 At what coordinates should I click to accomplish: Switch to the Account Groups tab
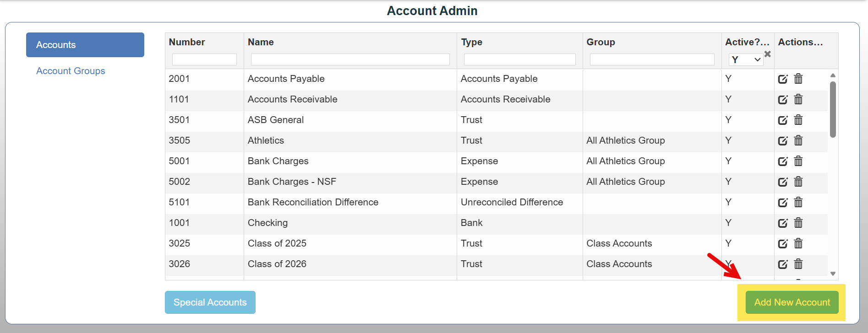tap(71, 71)
